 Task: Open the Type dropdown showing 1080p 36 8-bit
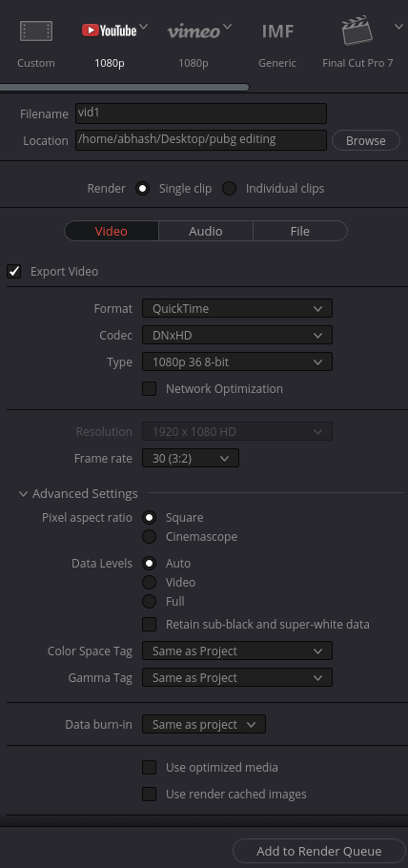pos(237,362)
